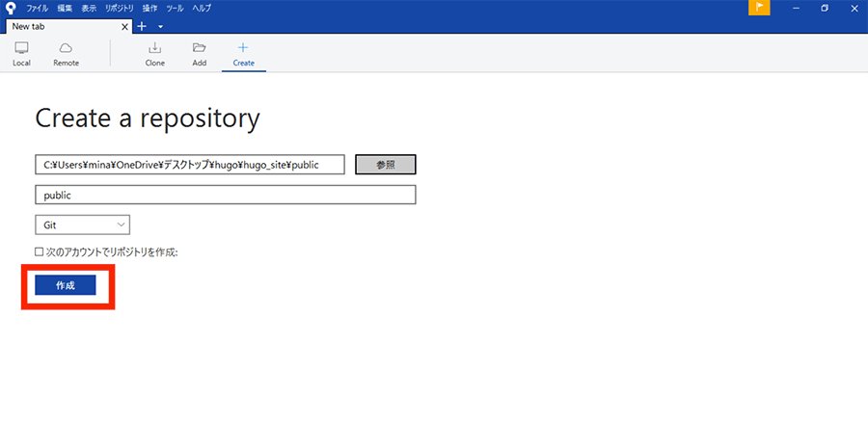Minimize the Sourcetree window
This screenshot has width=868, height=448.
[x=796, y=8]
